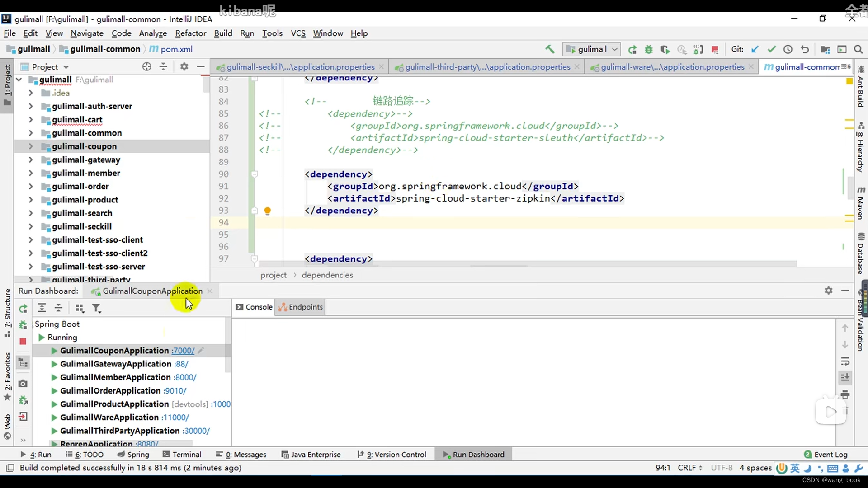
Task: Switch to the Endpoints tab
Action: coord(301,307)
